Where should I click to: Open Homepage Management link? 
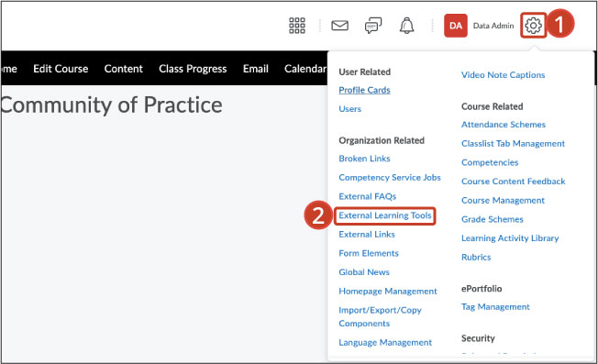[388, 292]
